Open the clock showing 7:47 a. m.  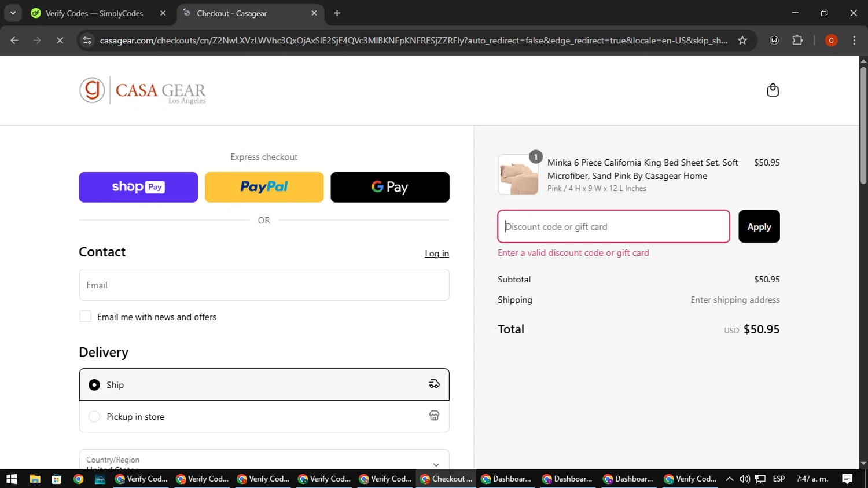(x=812, y=479)
